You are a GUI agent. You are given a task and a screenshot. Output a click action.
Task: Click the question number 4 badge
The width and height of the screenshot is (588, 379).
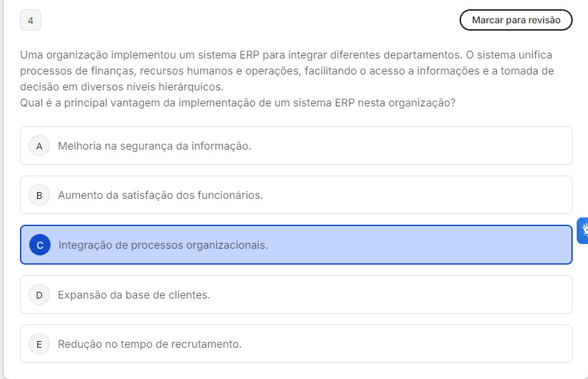click(31, 21)
